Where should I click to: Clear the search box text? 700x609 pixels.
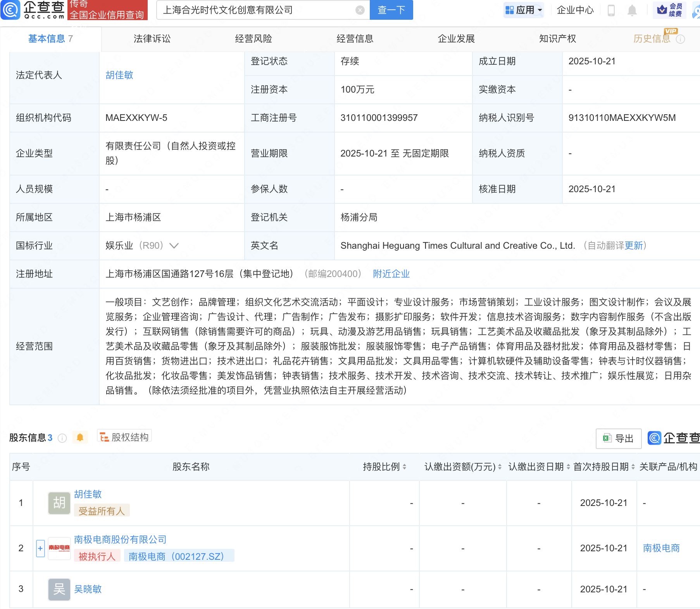(360, 10)
